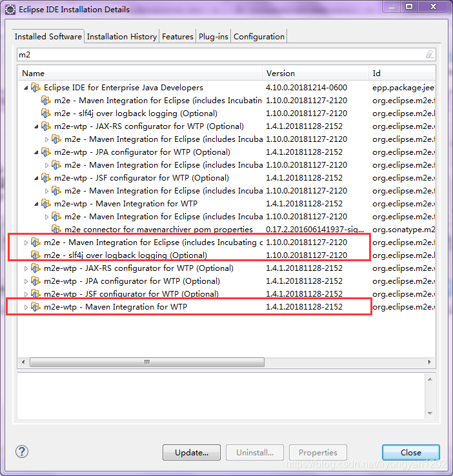Expand the collapsed m2e-wtp JAX-RS configurator node
The image size is (453, 476).
pos(26,268)
